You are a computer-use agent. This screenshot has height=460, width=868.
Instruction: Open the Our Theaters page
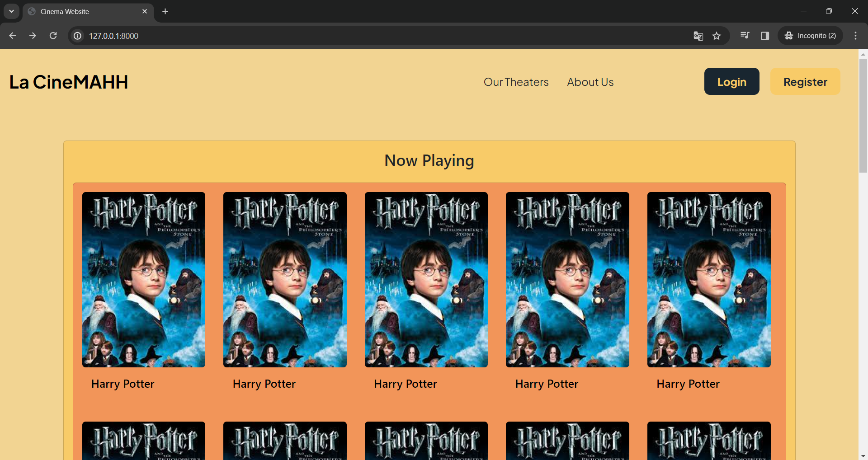516,82
